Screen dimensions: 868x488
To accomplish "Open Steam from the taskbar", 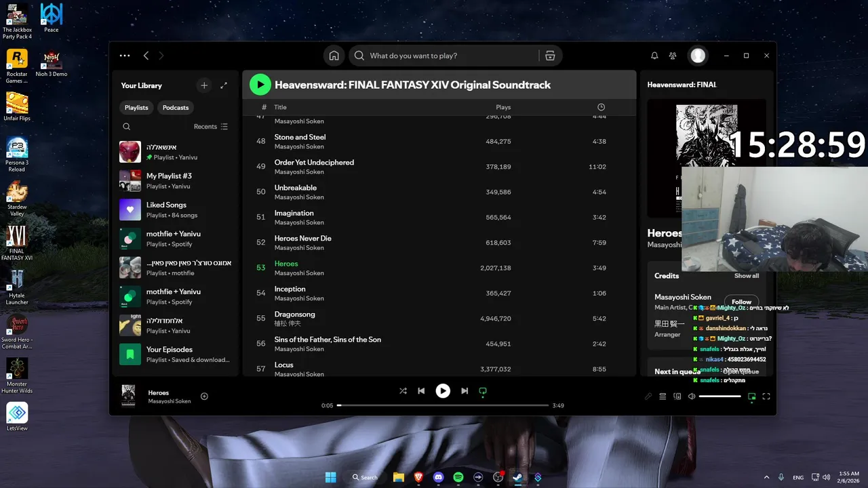I will coord(517,477).
